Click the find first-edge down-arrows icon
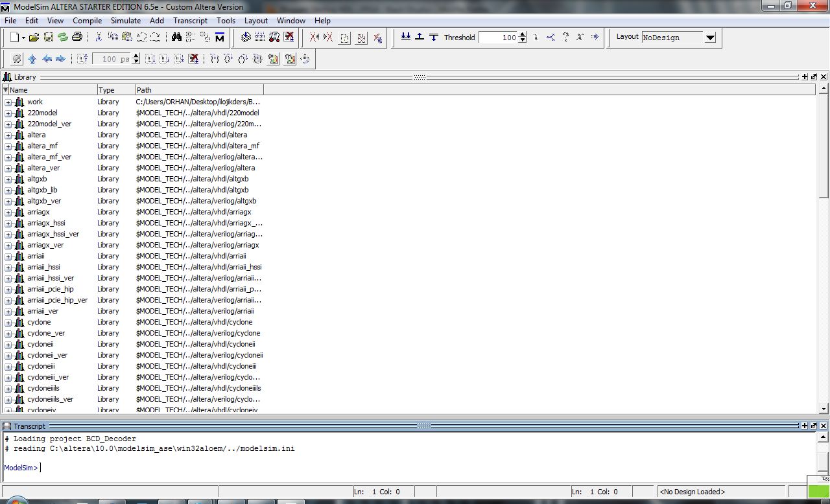Viewport: 830px width, 504px height. point(406,37)
